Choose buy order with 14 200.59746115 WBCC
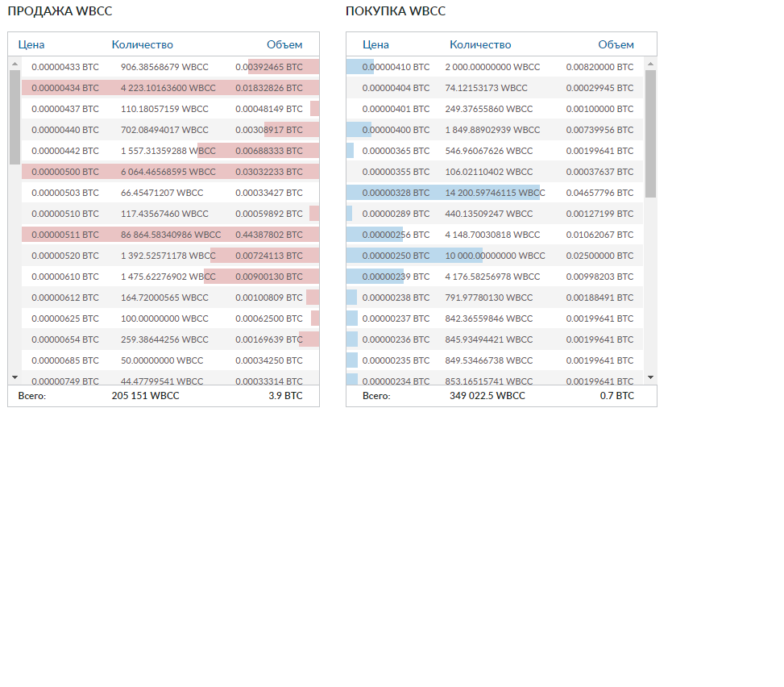The image size is (784, 687). (495, 193)
